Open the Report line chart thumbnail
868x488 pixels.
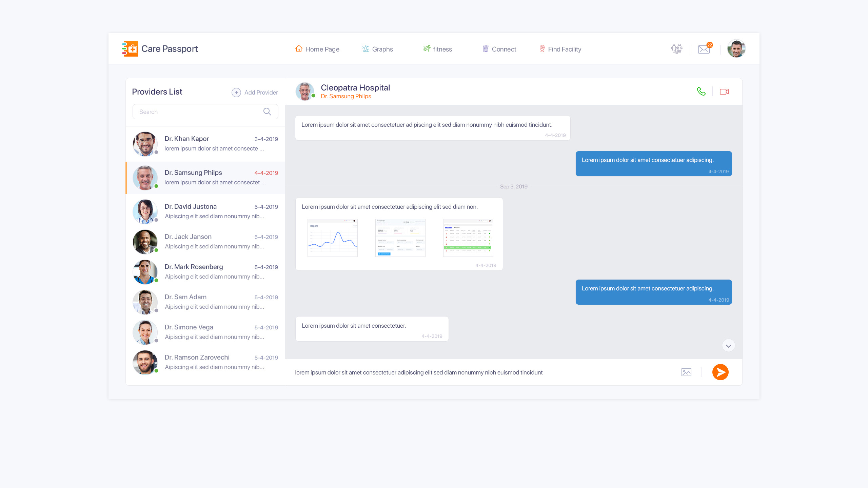pyautogui.click(x=332, y=238)
